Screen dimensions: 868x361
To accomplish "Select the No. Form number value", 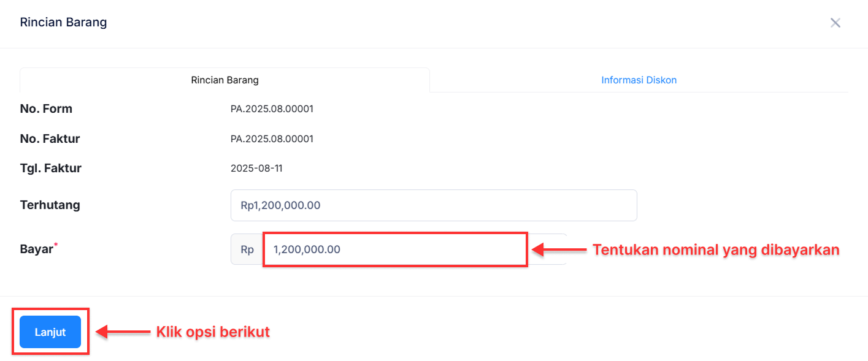I will pyautogui.click(x=272, y=109).
